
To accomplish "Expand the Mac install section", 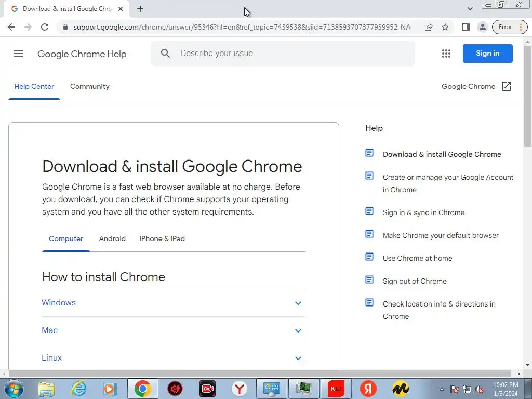I will (173, 330).
